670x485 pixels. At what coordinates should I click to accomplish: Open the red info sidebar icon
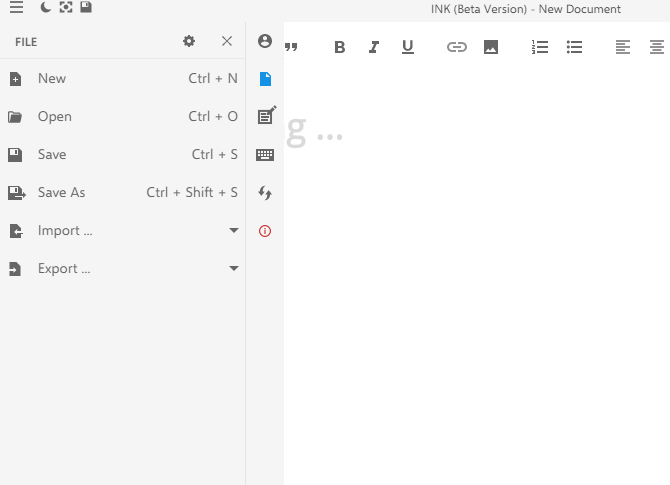265,231
